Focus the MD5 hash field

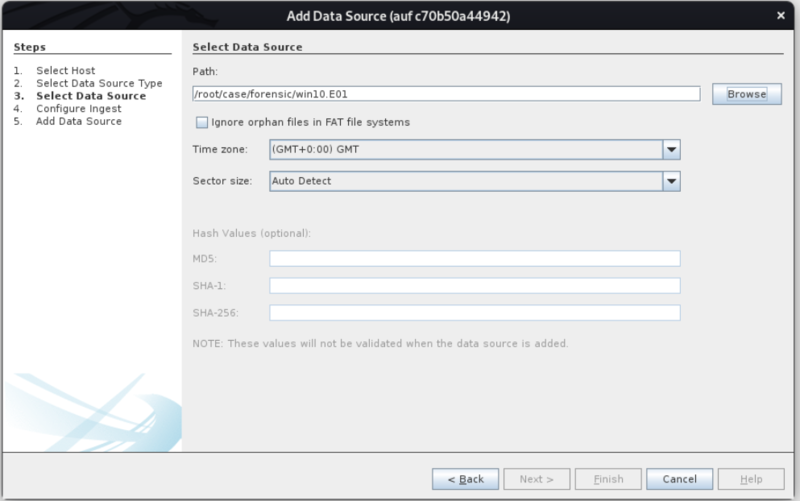(x=474, y=259)
